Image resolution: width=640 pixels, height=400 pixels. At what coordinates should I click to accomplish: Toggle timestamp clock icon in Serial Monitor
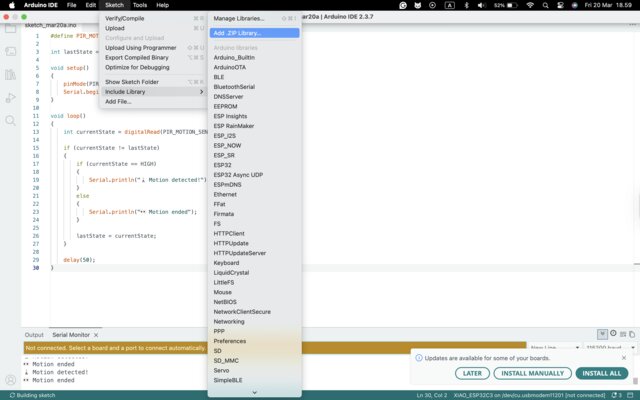613,333
